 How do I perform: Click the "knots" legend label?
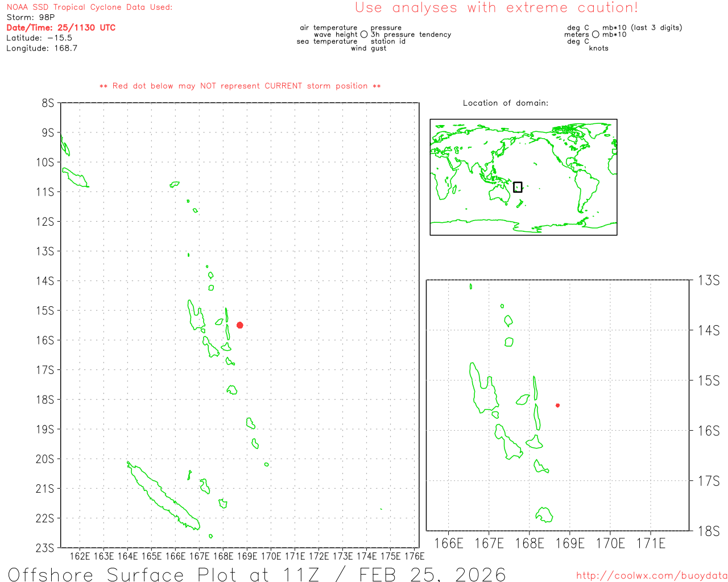[598, 48]
